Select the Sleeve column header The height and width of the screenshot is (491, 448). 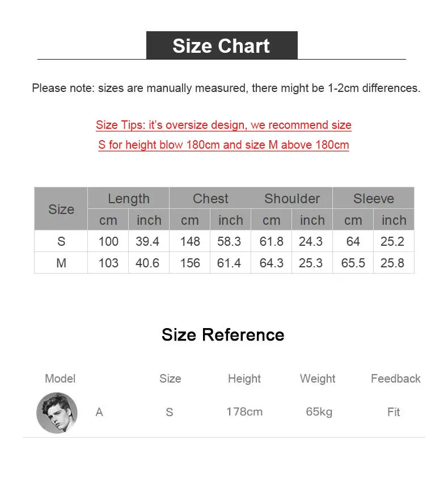pos(374,199)
